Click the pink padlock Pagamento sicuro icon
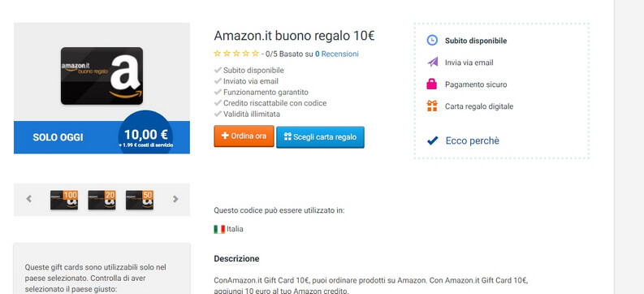Image resolution: width=644 pixels, height=294 pixels. pos(432,84)
